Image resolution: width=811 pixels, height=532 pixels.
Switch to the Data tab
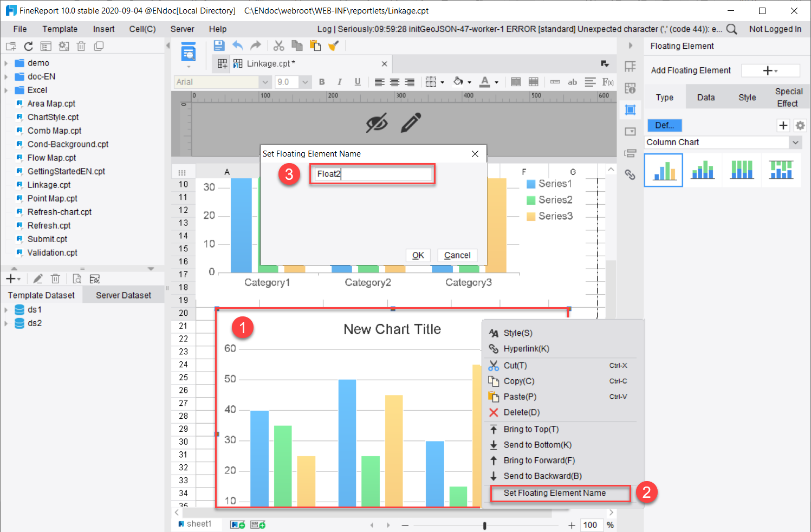(x=705, y=98)
